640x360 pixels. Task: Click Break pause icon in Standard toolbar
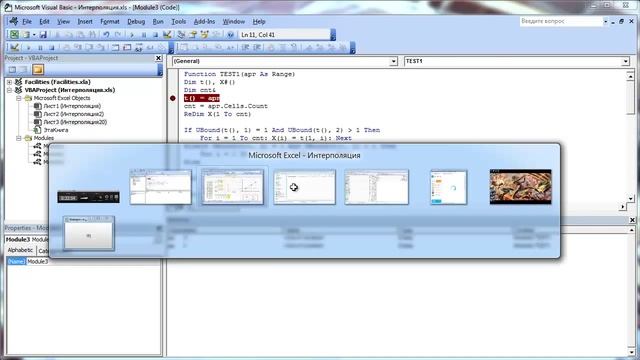click(x=143, y=35)
